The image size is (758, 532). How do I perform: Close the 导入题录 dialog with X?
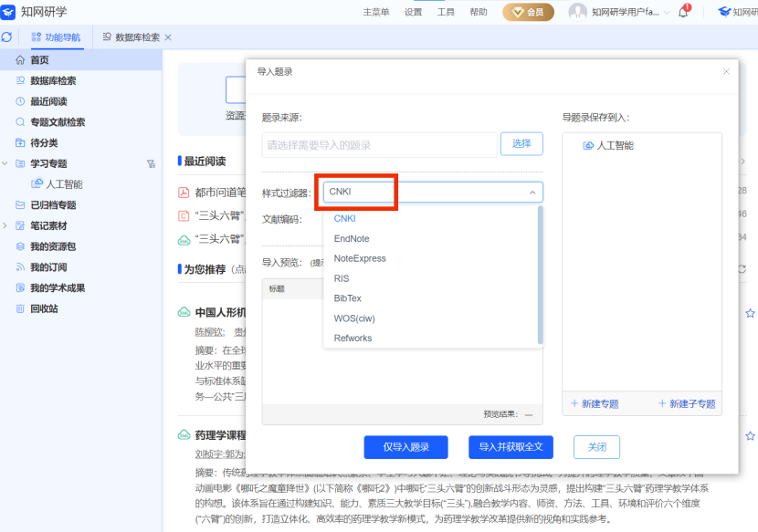(726, 71)
